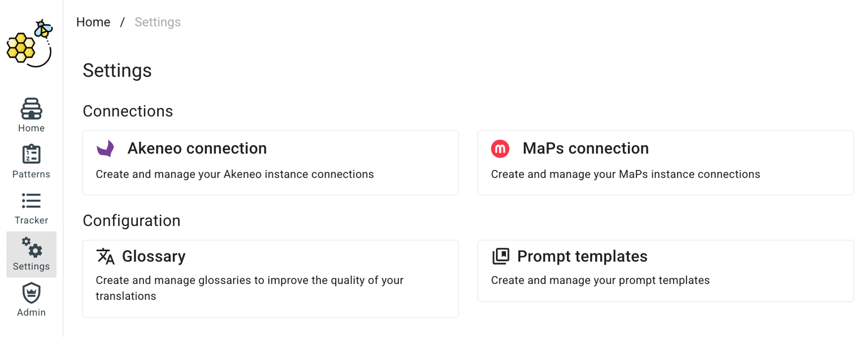Click the Prompt templates library icon
Screen dimensions: 868x337
coord(501,256)
